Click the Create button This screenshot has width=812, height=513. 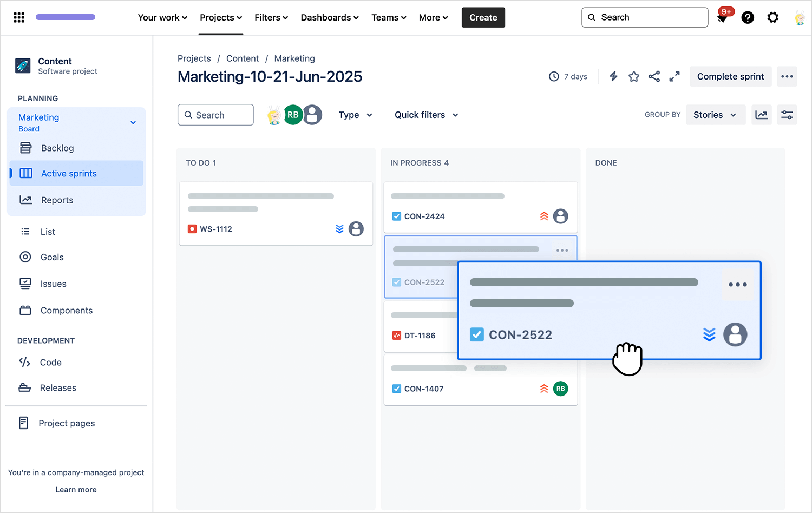[x=483, y=17]
